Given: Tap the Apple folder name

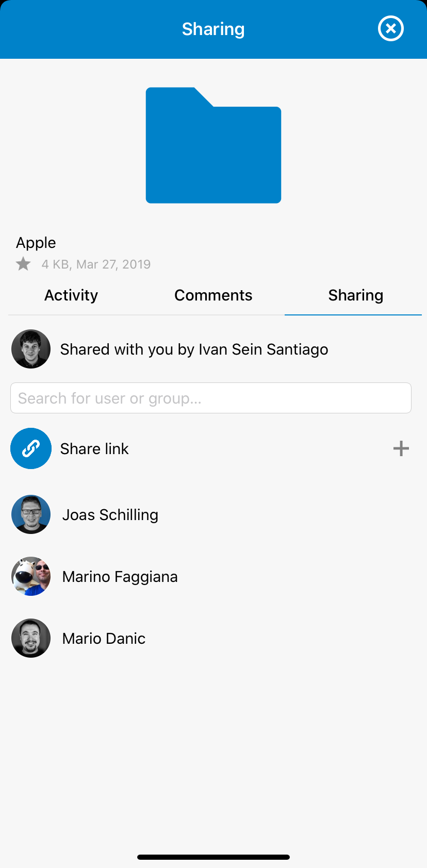Looking at the screenshot, I should coord(36,243).
